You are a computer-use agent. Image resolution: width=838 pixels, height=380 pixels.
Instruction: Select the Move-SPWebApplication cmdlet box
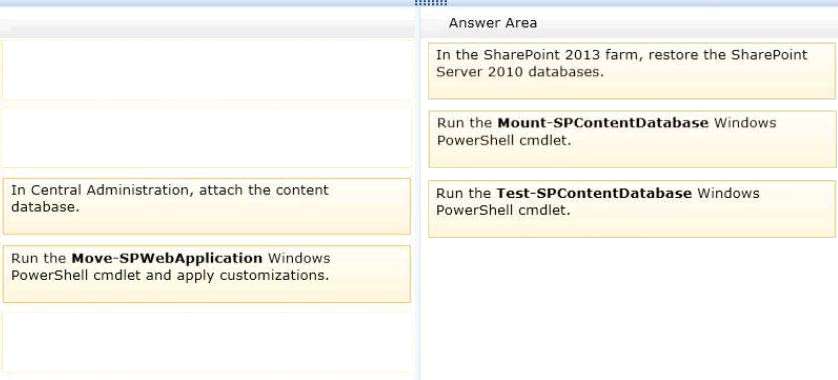(x=206, y=274)
